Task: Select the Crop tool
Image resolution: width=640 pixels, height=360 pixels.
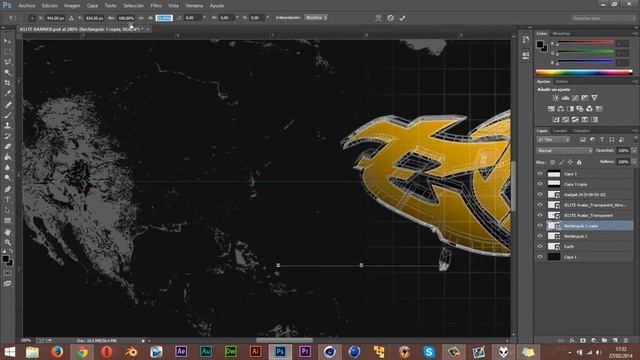Action: (7, 83)
